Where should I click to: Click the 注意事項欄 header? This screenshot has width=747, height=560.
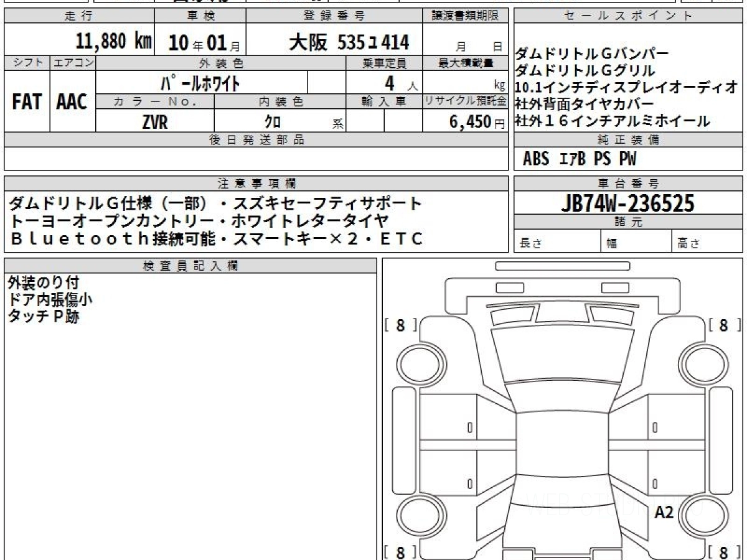(x=256, y=184)
